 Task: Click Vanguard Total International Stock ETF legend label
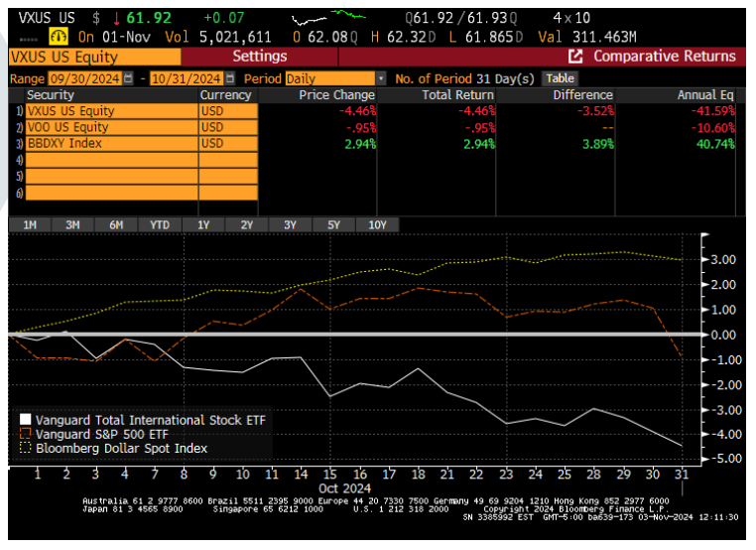(151, 420)
